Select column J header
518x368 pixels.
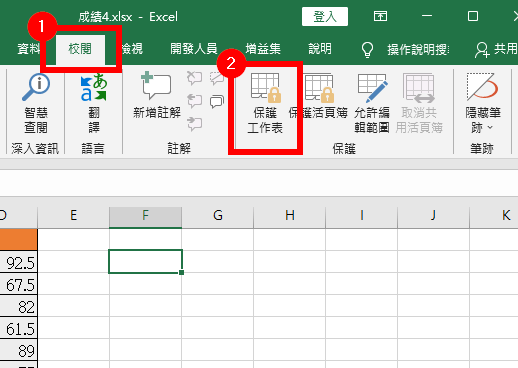pos(433,215)
